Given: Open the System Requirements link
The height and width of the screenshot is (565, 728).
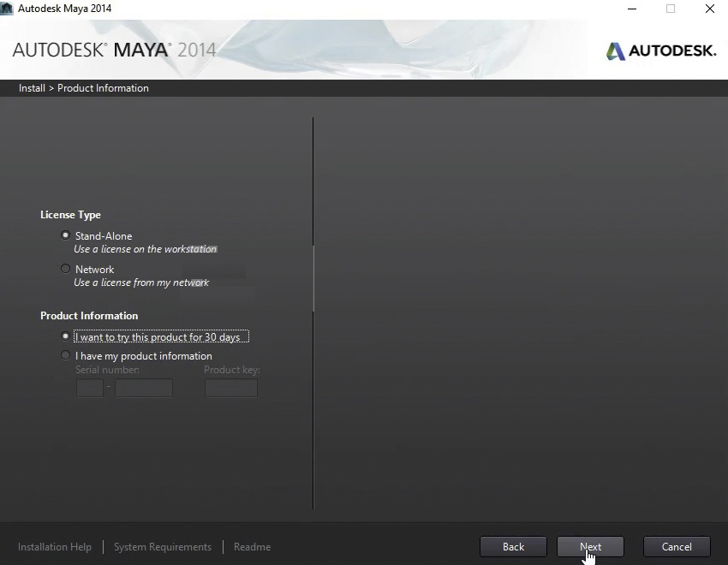Looking at the screenshot, I should (163, 547).
